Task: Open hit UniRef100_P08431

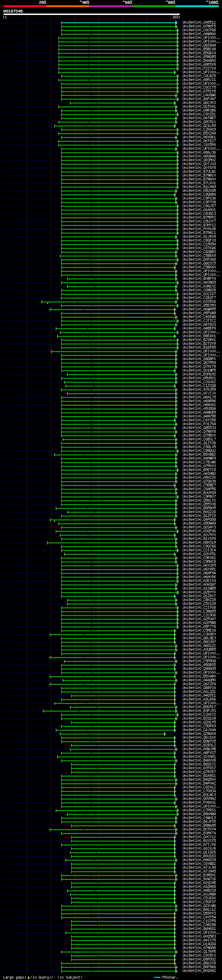Action: tap(199, 802)
